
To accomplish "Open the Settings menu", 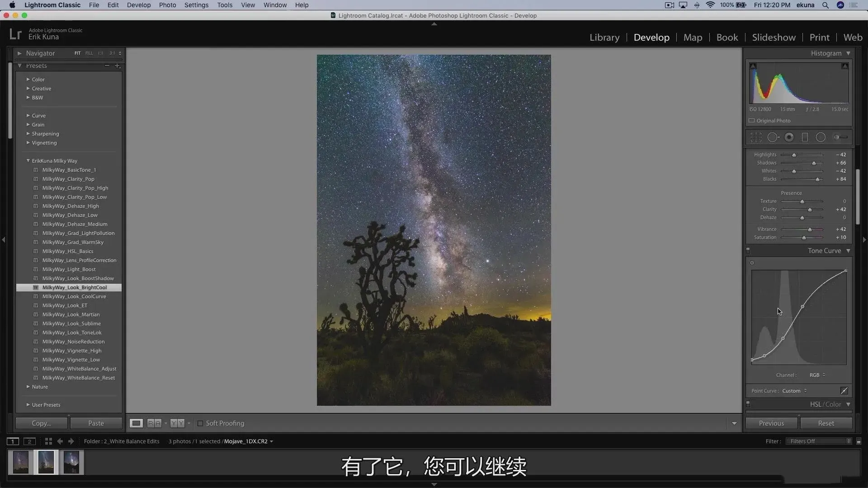I will 196,5.
